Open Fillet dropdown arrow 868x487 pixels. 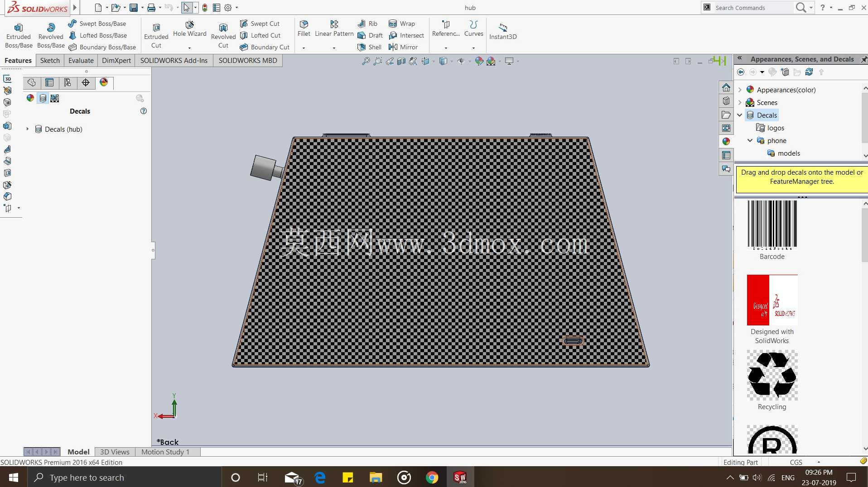pos(304,48)
